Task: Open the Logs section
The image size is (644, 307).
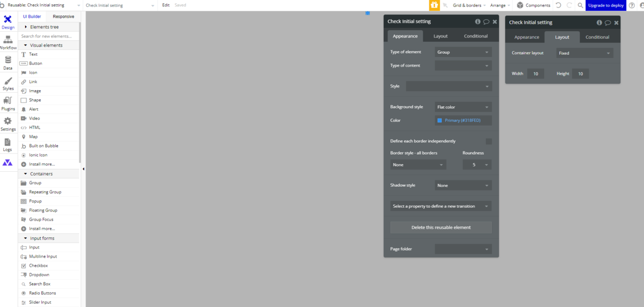Action: click(8, 144)
